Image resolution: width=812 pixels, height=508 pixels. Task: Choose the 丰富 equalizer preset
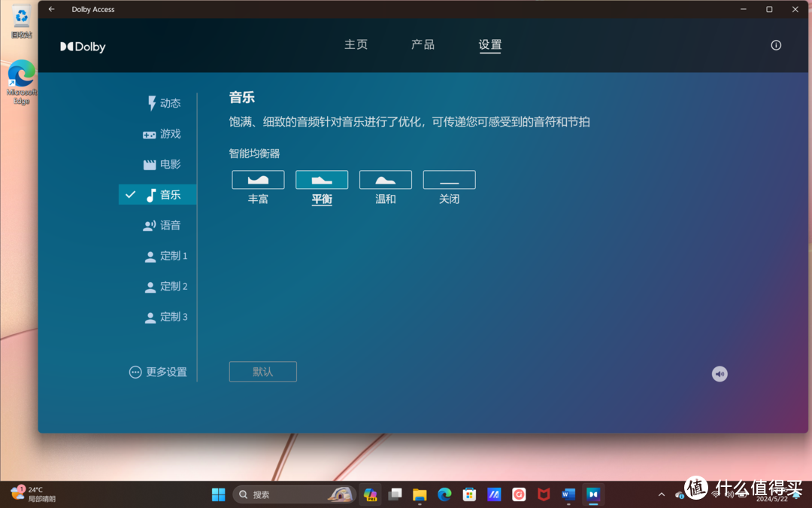pos(258,180)
